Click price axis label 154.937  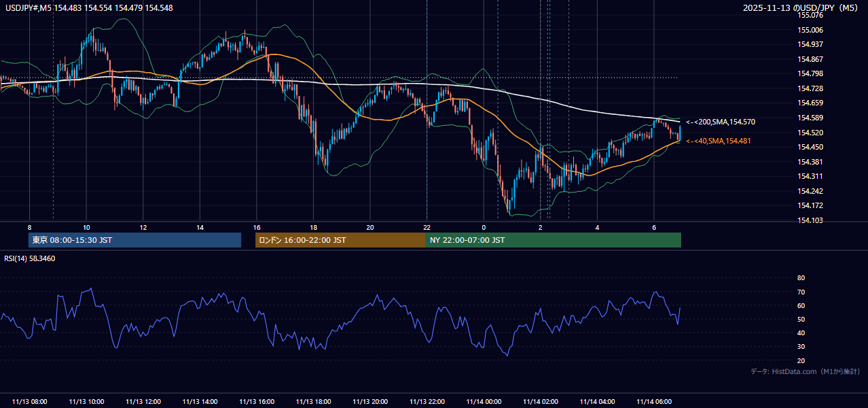tap(810, 45)
